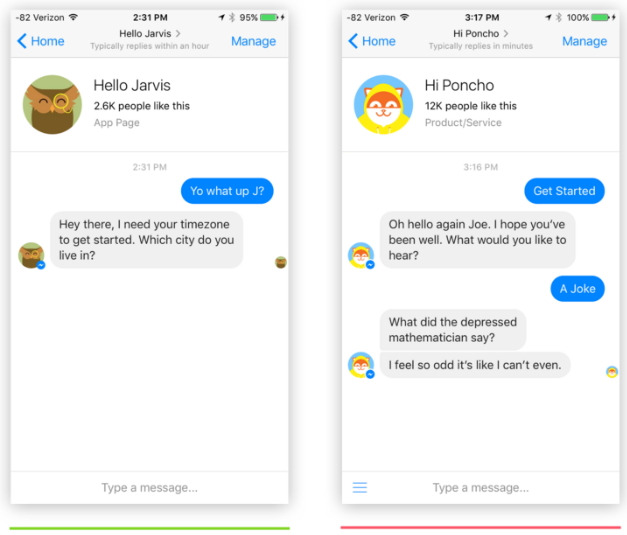This screenshot has width=627, height=535.
Task: Open Manage in the Hi Poncho chat
Action: (x=585, y=41)
